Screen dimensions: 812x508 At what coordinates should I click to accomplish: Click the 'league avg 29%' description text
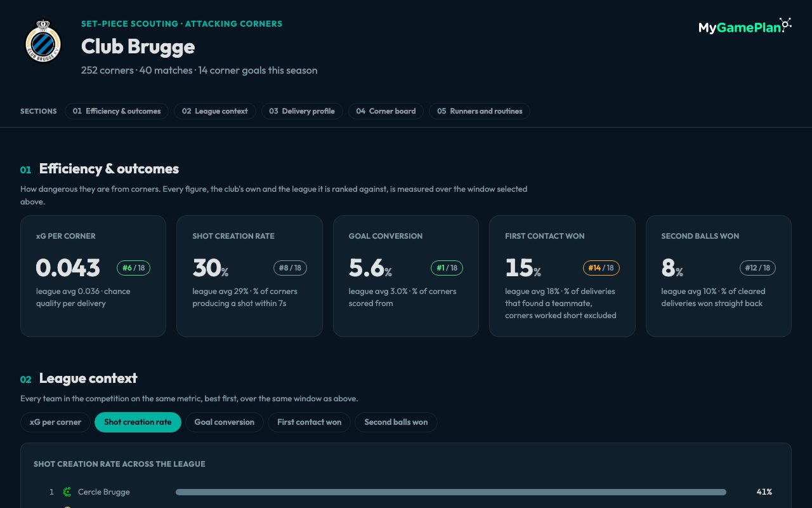point(245,297)
